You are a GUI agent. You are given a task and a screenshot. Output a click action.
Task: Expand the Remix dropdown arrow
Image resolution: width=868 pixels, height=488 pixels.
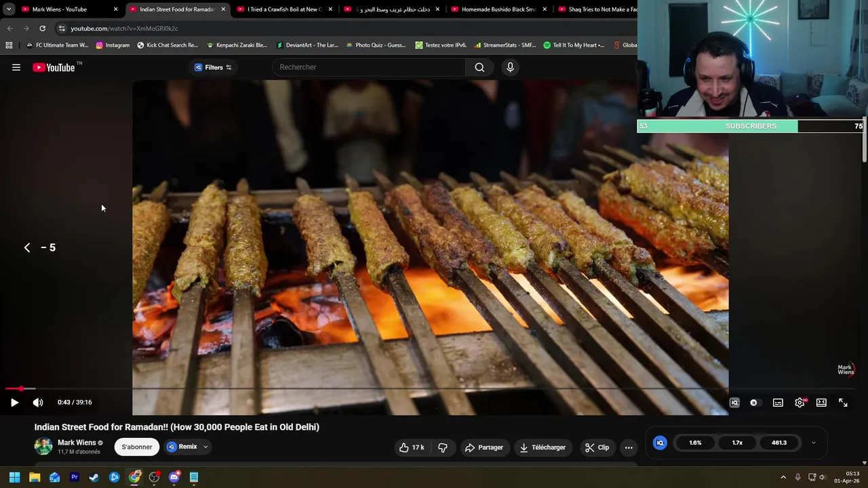click(x=205, y=447)
